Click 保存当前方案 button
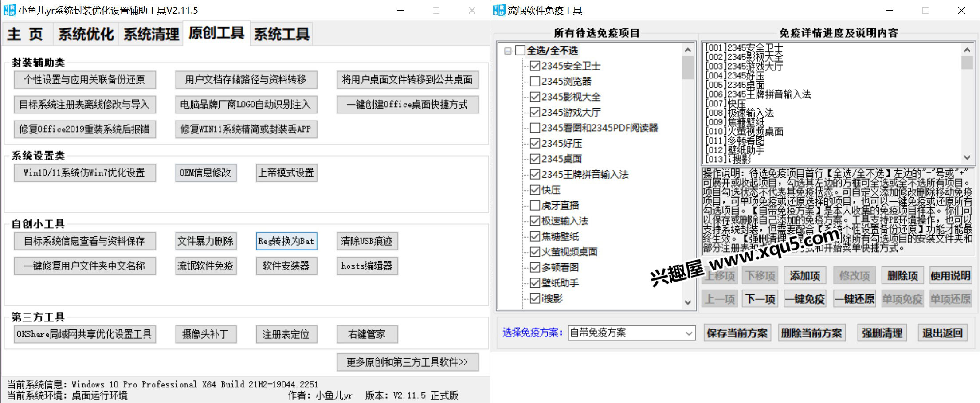 pos(737,333)
